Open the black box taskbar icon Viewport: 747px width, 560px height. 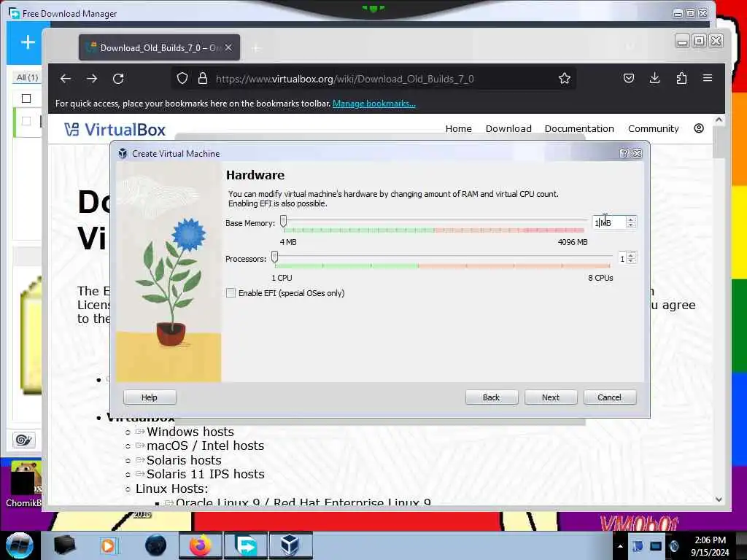[x=64, y=545]
